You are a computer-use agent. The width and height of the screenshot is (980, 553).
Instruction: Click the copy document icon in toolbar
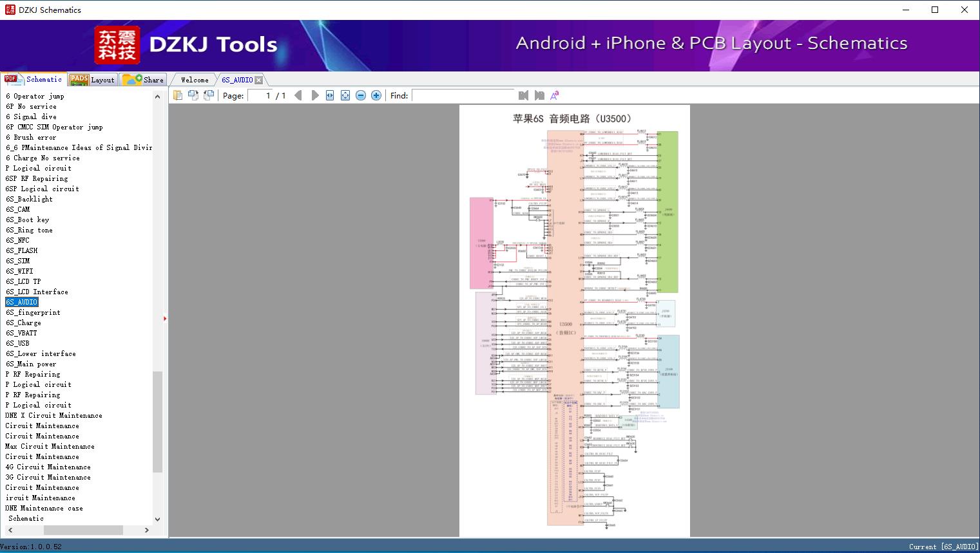click(178, 95)
